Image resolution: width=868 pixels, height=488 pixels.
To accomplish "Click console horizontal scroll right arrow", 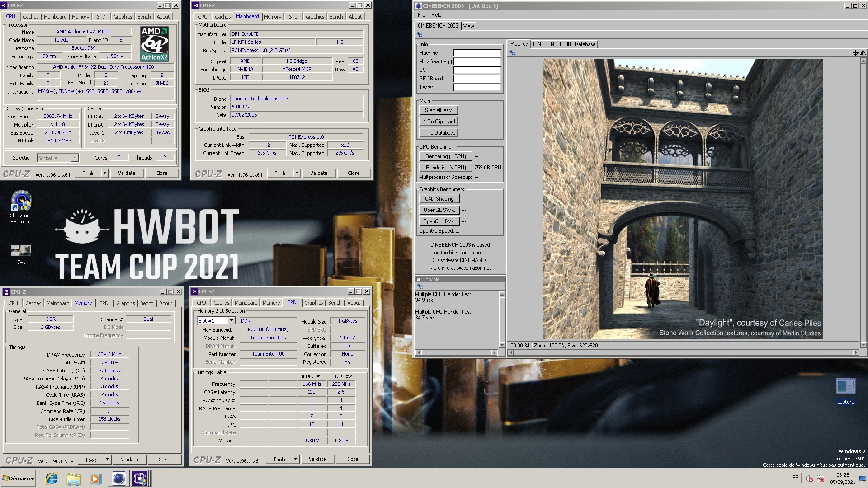I will [495, 352].
